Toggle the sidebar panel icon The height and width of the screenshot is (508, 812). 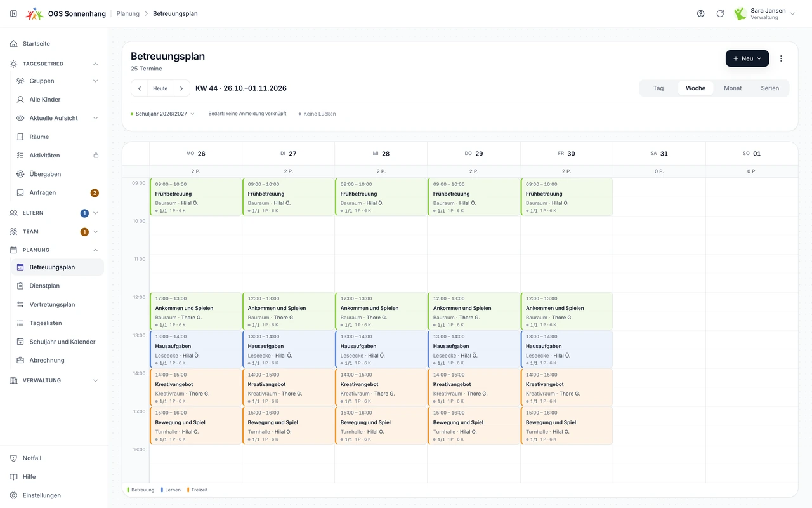tap(13, 13)
